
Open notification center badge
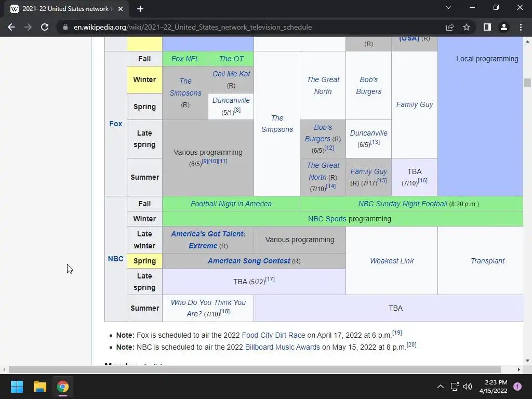[517, 387]
